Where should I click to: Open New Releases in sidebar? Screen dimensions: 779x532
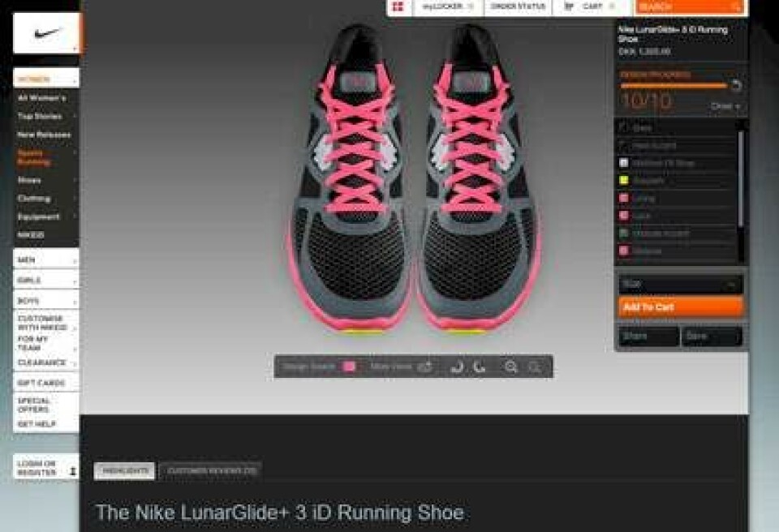coord(45,135)
